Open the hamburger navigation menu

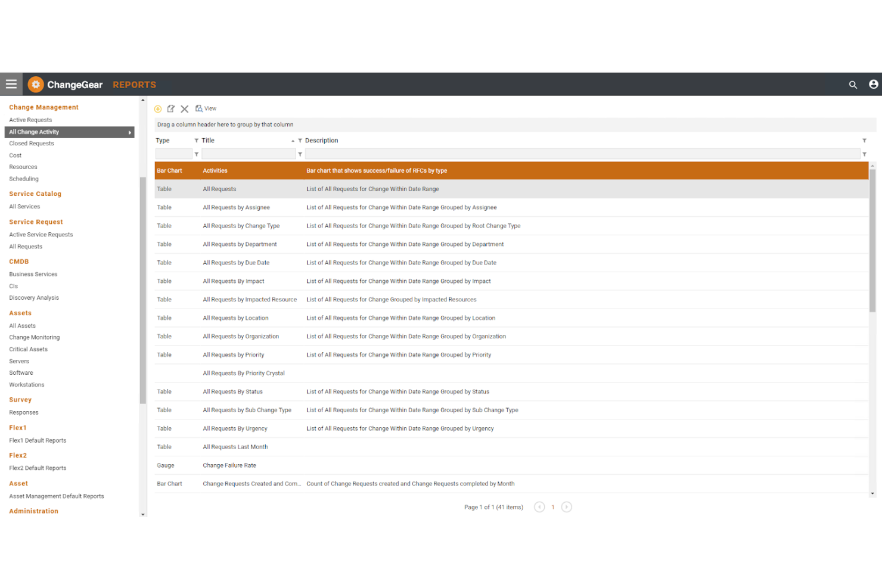[x=11, y=84]
